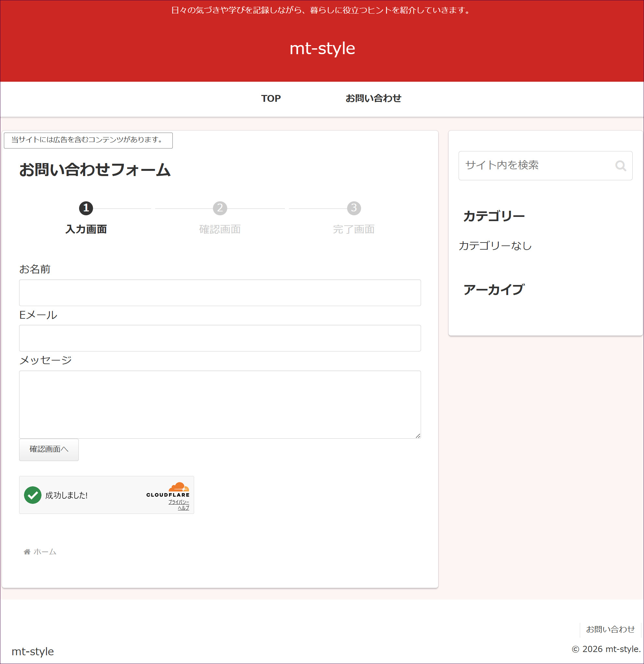Click the カテゴリー sidebar heading
644x664 pixels.
coord(494,216)
